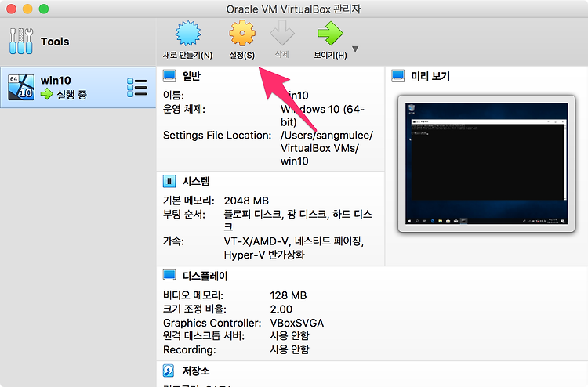Click the General (일반) section monitor icon

click(169, 76)
